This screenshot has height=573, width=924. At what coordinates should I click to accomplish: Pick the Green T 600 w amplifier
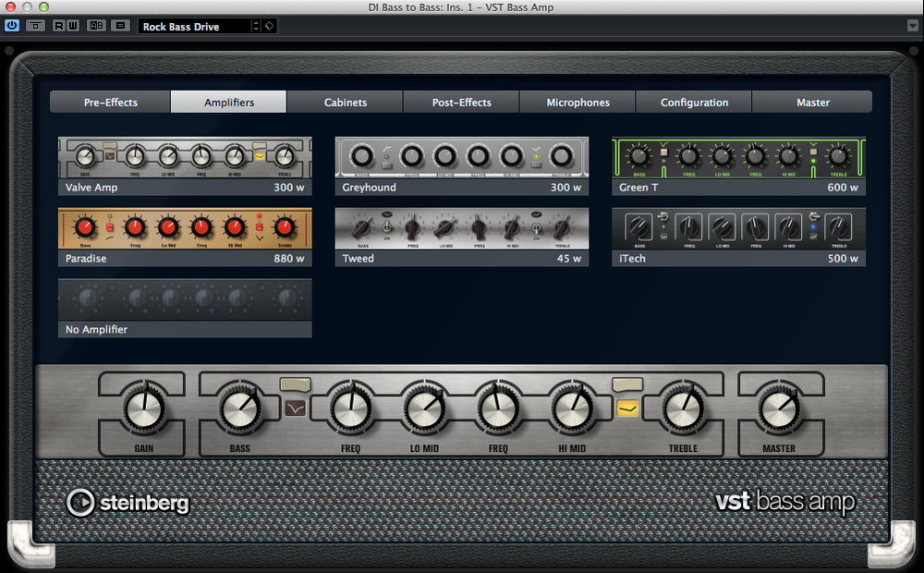pyautogui.click(x=739, y=166)
